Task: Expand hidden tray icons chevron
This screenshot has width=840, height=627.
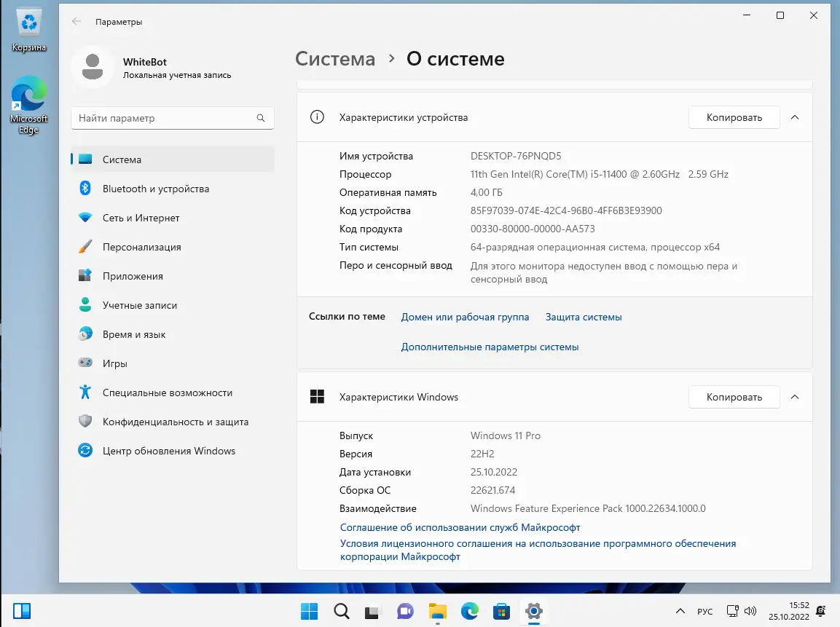Action: coord(680,611)
